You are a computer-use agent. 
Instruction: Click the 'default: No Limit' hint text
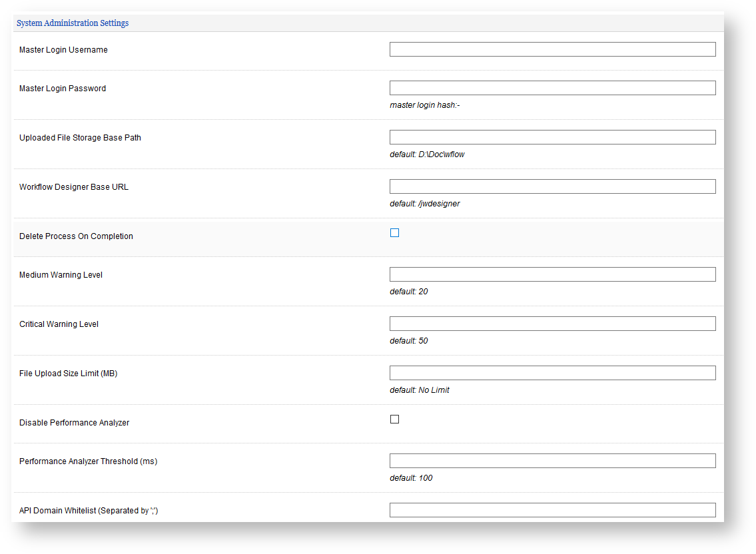point(419,390)
